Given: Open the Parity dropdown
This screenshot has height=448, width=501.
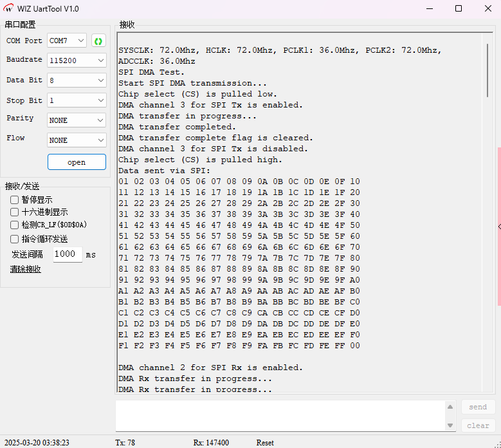Looking at the screenshot, I should click(x=77, y=120).
